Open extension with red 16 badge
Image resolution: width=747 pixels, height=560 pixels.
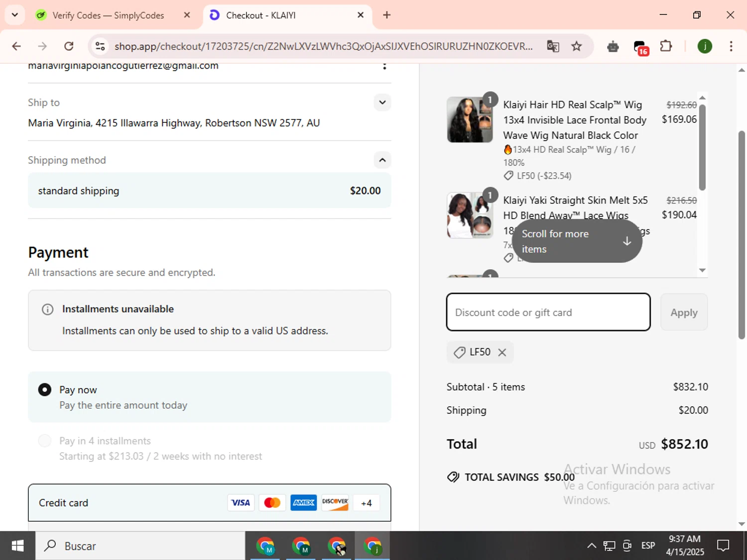[640, 47]
